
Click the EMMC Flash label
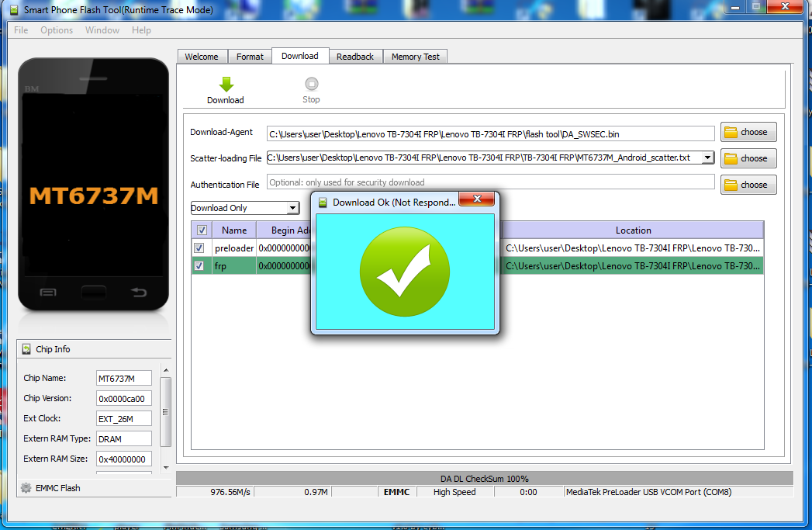tap(58, 488)
